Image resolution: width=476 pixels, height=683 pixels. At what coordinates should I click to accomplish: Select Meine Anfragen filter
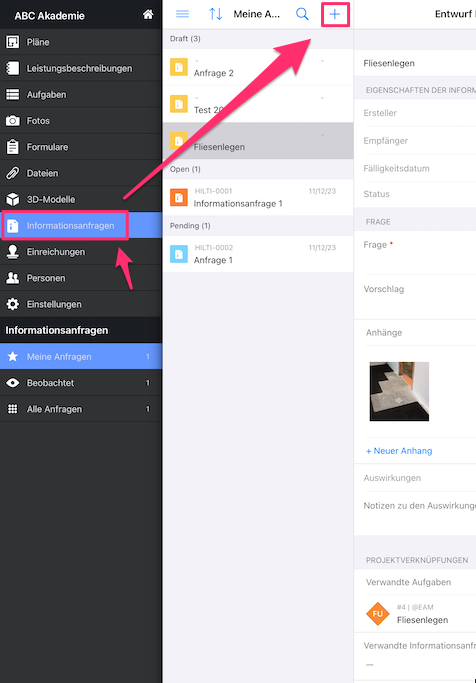81,356
